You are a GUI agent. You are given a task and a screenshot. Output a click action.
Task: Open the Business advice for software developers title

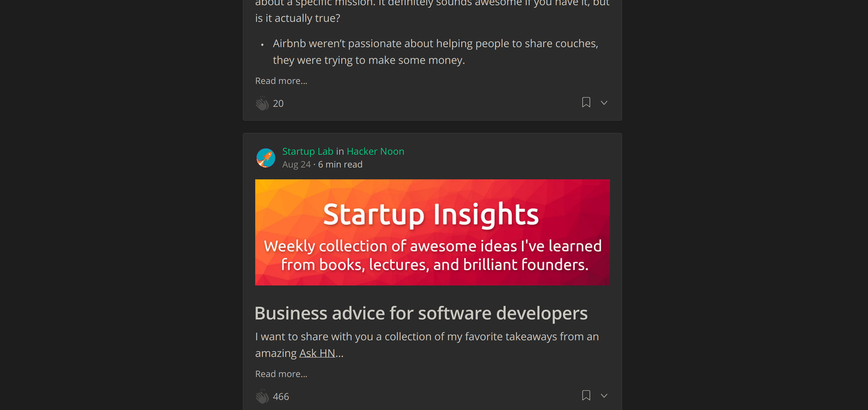click(421, 313)
